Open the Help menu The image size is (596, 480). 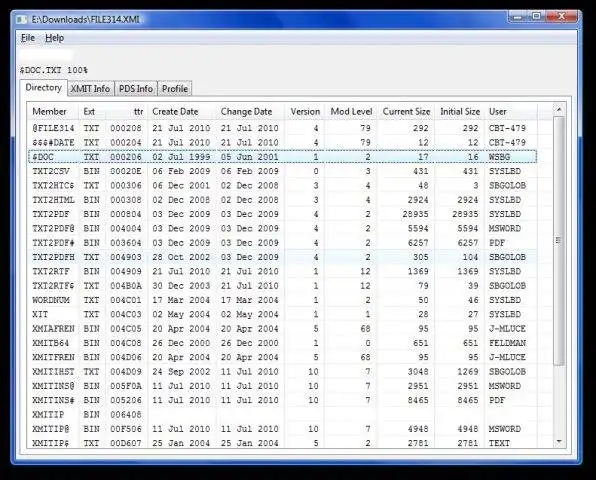(x=54, y=38)
